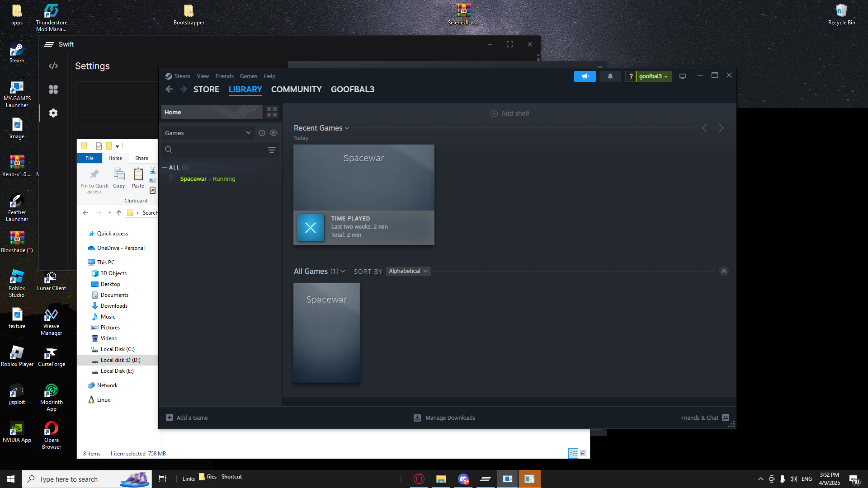Click Paste in Explorer ribbon
This screenshot has width=868, height=488.
(x=138, y=178)
